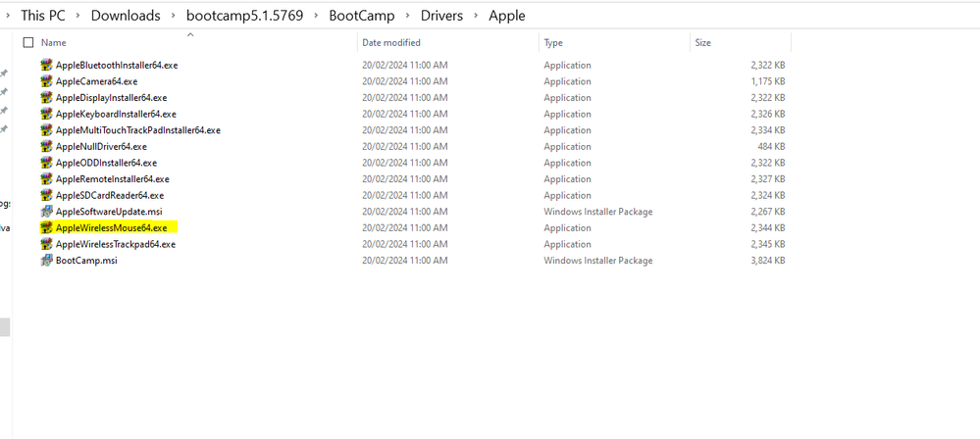
Task: Select the AppleSDCardReader64.exe file name
Action: tap(110, 195)
